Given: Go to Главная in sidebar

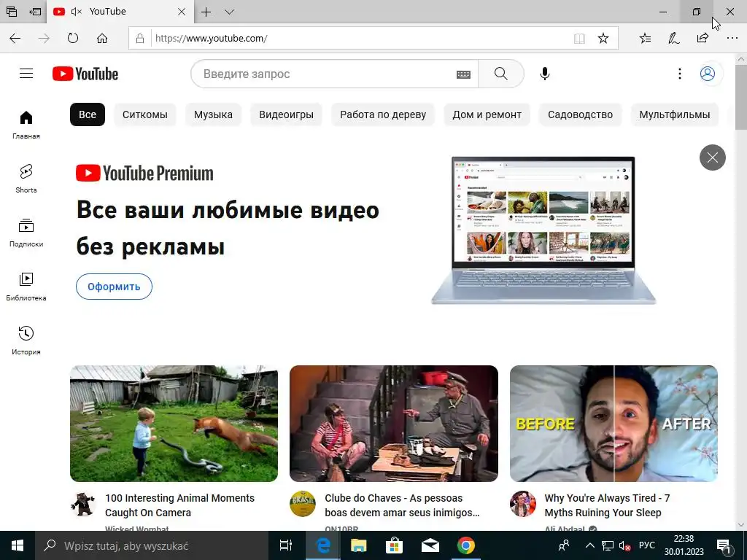Looking at the screenshot, I should pyautogui.click(x=26, y=125).
